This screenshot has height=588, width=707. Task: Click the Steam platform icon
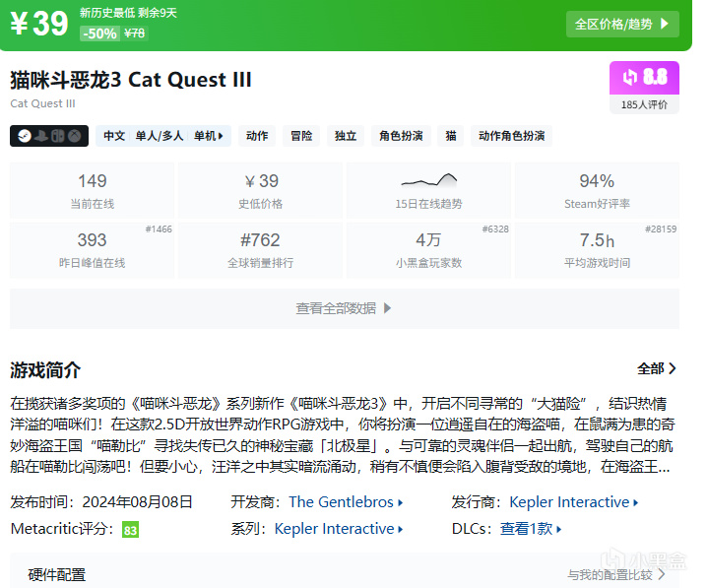click(25, 136)
